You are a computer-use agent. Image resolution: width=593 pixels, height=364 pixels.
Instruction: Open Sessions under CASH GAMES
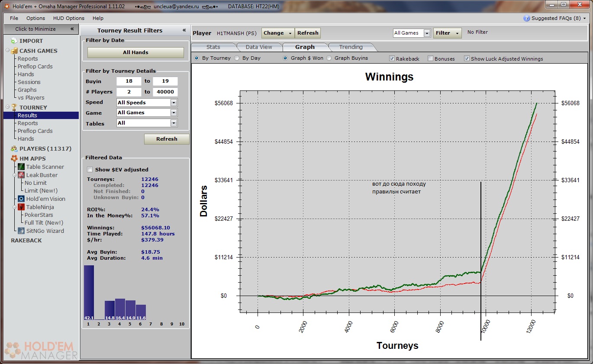[x=29, y=82]
